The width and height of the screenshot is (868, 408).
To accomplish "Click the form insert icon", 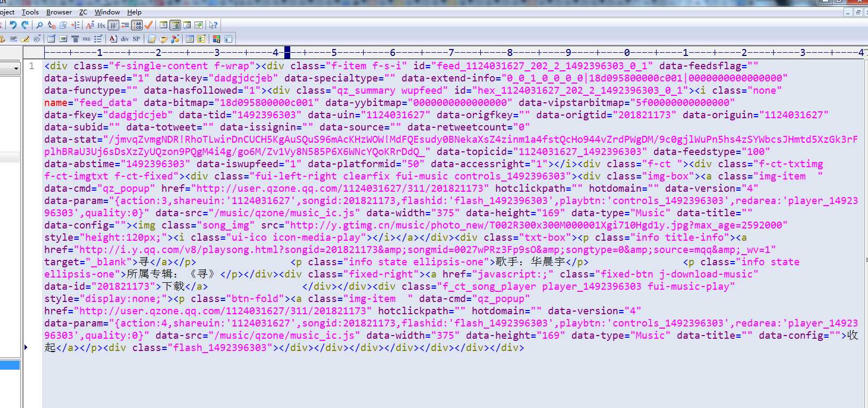I will (190, 39).
